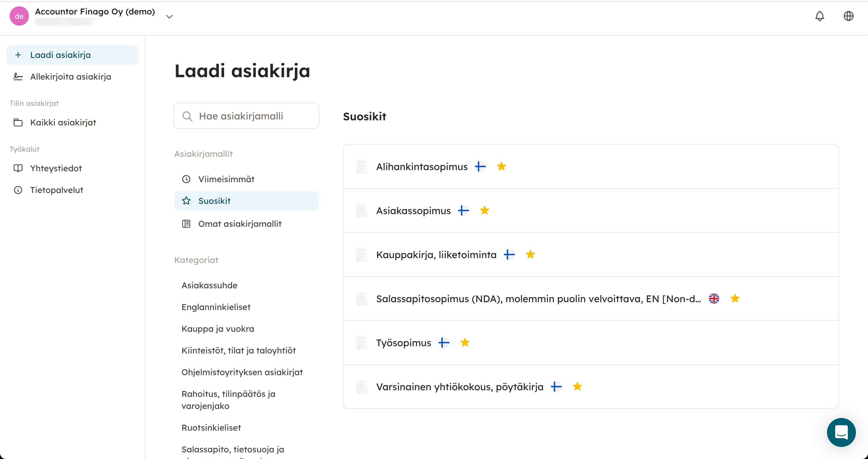Screen dimensions: 868x459
Task: Click the Hae asiakirjamalli search field
Action: tap(247, 116)
